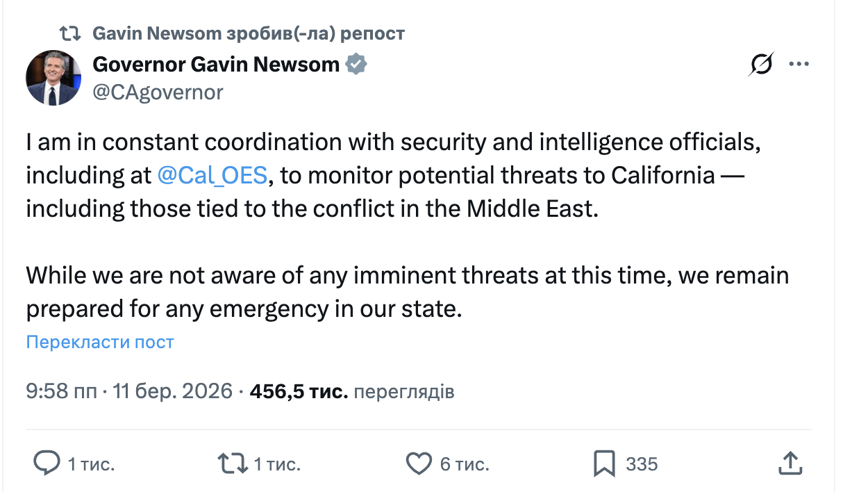Click the 456,5 тис. переглядів view count
The height and width of the screenshot is (492, 868).
[x=352, y=392]
